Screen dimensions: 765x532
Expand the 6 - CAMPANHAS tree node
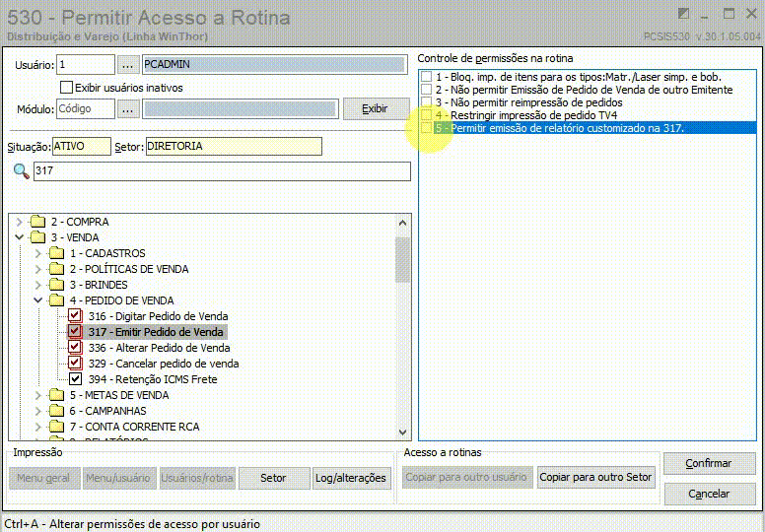tap(38, 411)
